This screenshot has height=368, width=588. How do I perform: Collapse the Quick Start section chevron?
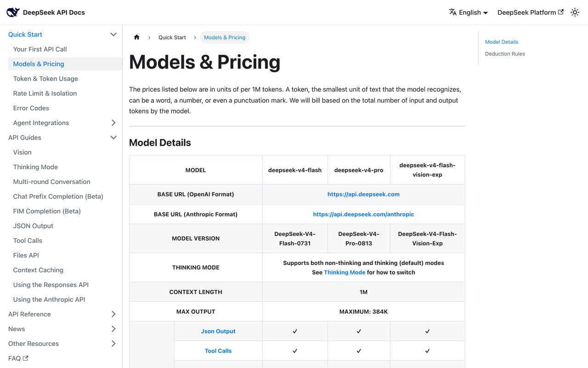pyautogui.click(x=113, y=34)
